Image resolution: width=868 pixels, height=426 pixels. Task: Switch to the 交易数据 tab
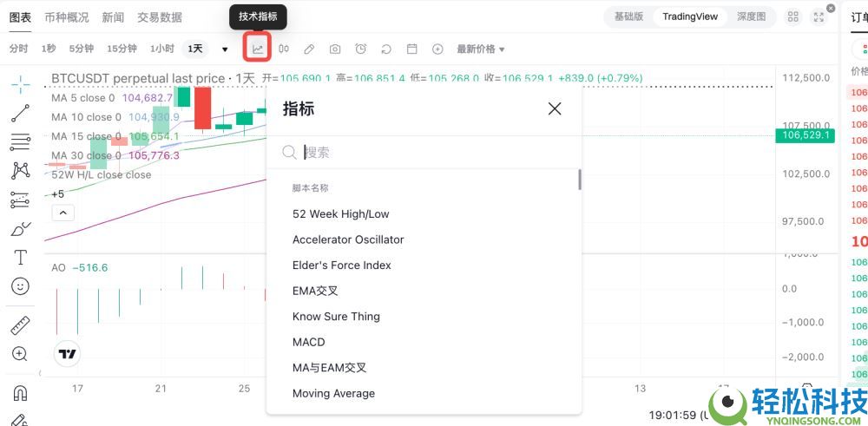click(160, 17)
